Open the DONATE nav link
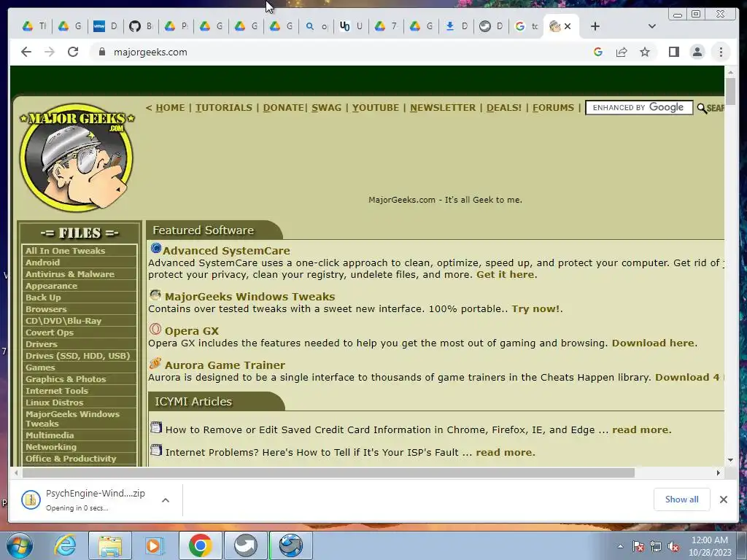 coord(283,108)
